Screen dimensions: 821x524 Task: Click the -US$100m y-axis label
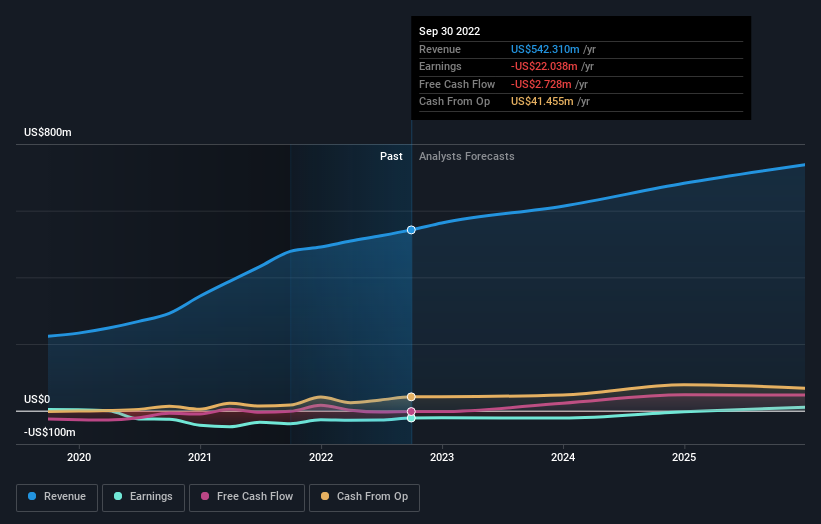[x=50, y=432]
